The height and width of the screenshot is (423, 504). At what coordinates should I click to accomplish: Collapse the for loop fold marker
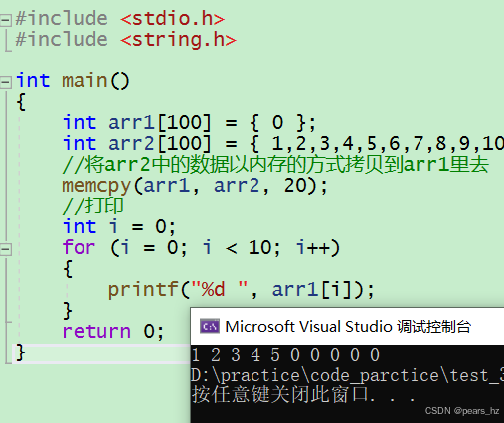click(x=6, y=249)
